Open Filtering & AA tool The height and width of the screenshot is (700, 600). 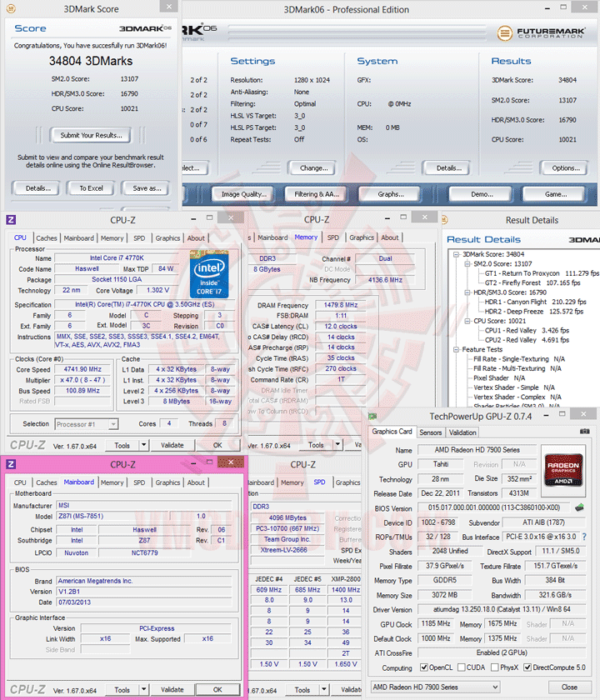(317, 194)
